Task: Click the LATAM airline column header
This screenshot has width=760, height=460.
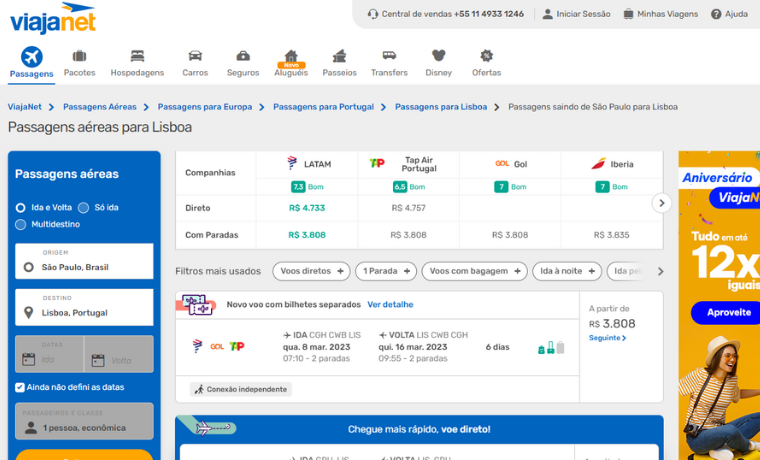Action: pyautogui.click(x=307, y=164)
